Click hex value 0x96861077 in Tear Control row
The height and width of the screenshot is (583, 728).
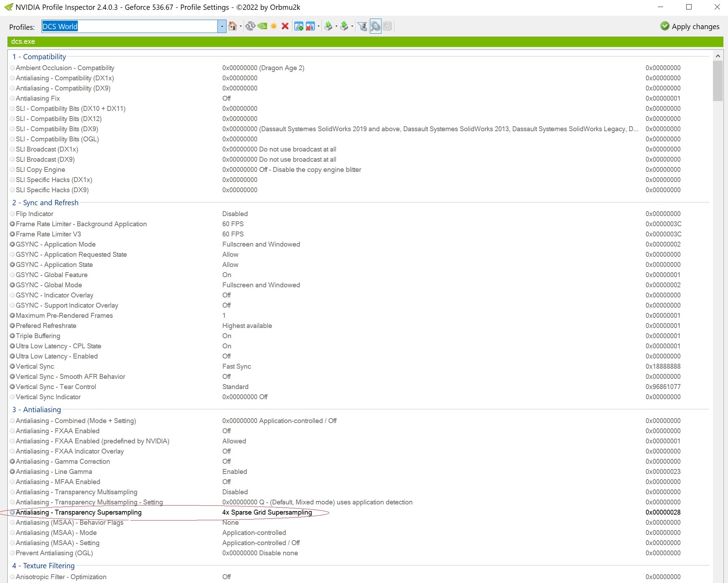point(663,387)
